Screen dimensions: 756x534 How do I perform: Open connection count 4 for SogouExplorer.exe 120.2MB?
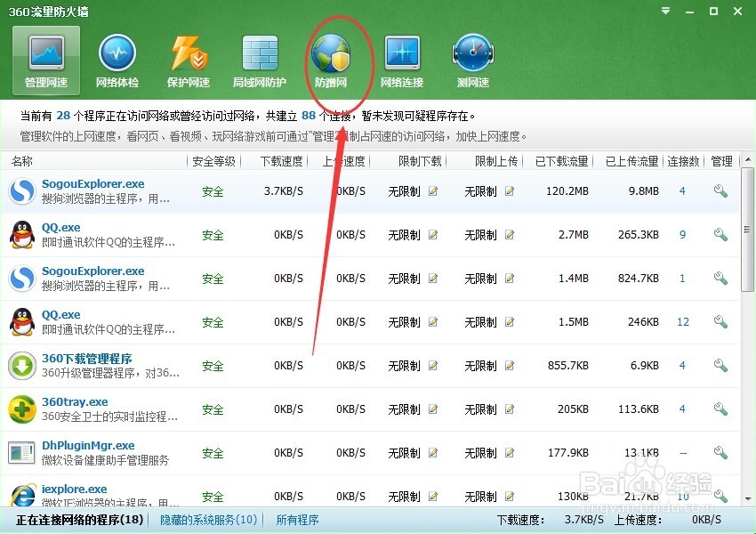[x=682, y=191]
